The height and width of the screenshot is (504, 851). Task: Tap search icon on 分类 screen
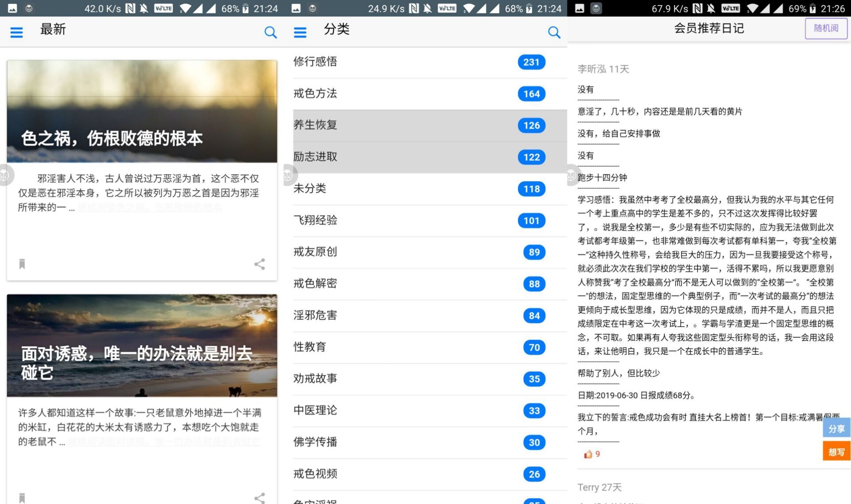[x=554, y=32]
